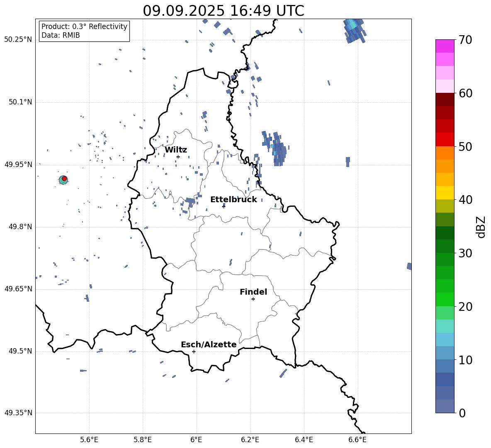Viewport: 491px width, 448px height.
Task: Click the 'Data: RMIB' label
Action: (61, 35)
